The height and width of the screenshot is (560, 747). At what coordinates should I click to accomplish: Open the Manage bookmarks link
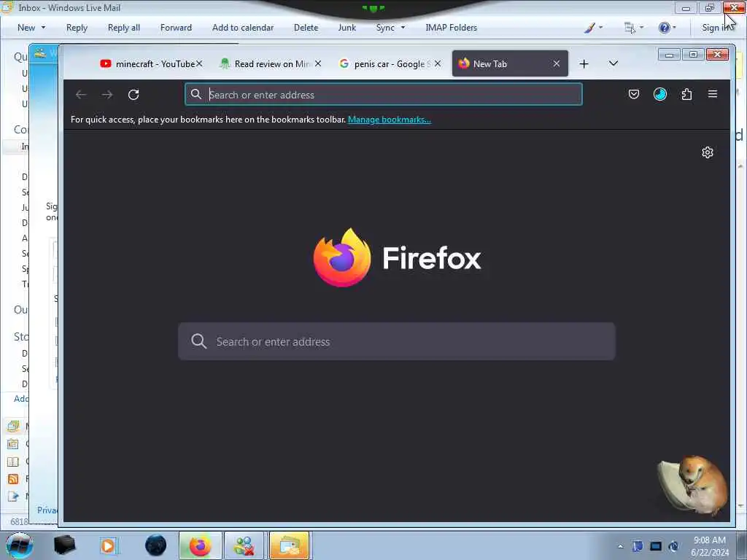tap(390, 120)
